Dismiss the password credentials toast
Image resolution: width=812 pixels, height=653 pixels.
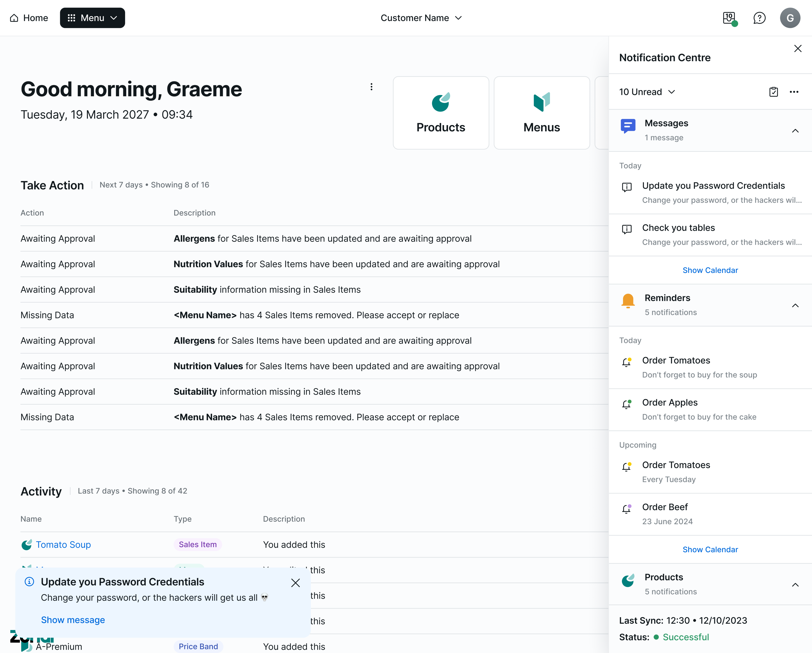pos(295,583)
